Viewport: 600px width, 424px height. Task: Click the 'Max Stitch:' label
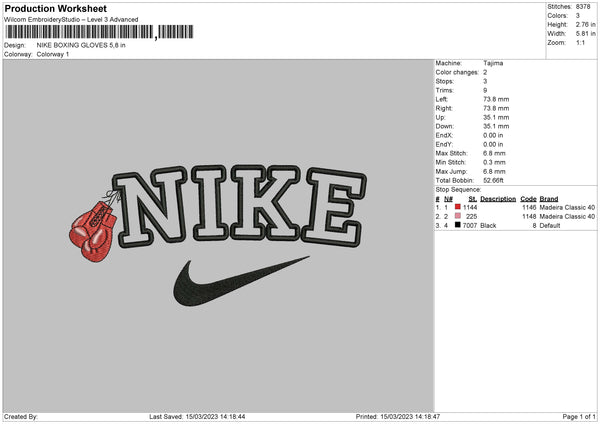point(452,153)
